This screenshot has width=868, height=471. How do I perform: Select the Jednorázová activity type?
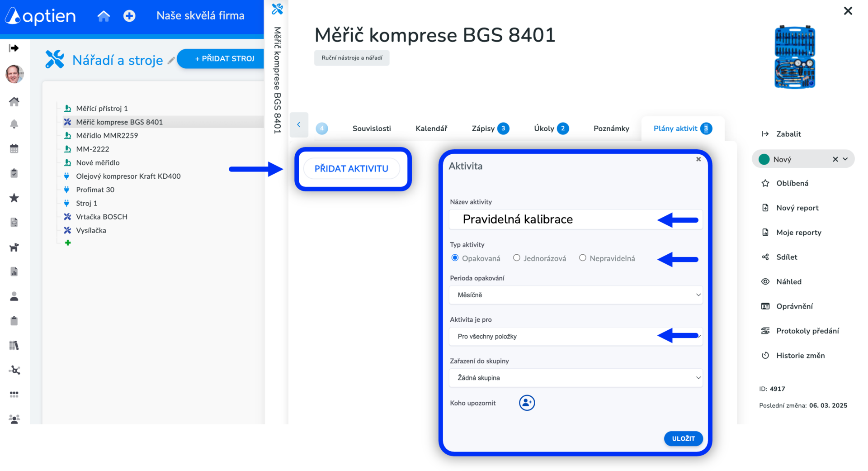516,258
